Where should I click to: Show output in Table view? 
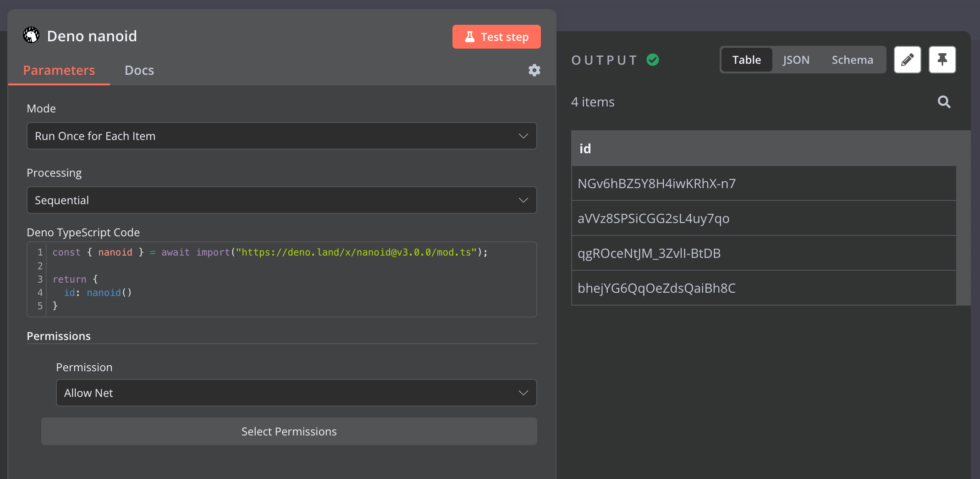[747, 60]
